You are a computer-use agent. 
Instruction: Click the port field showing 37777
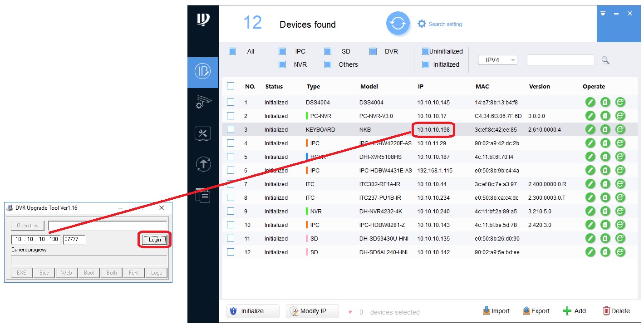[74, 239]
